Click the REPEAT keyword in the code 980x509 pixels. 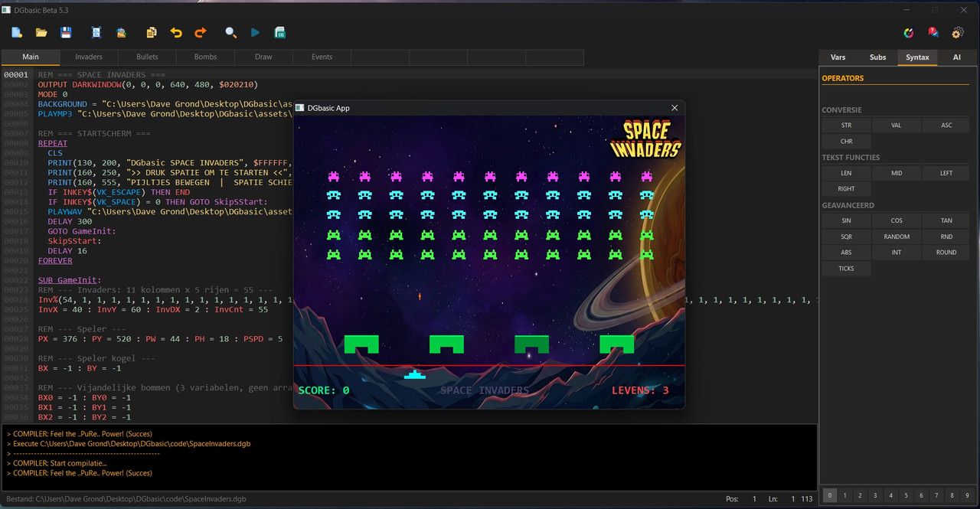tap(53, 143)
